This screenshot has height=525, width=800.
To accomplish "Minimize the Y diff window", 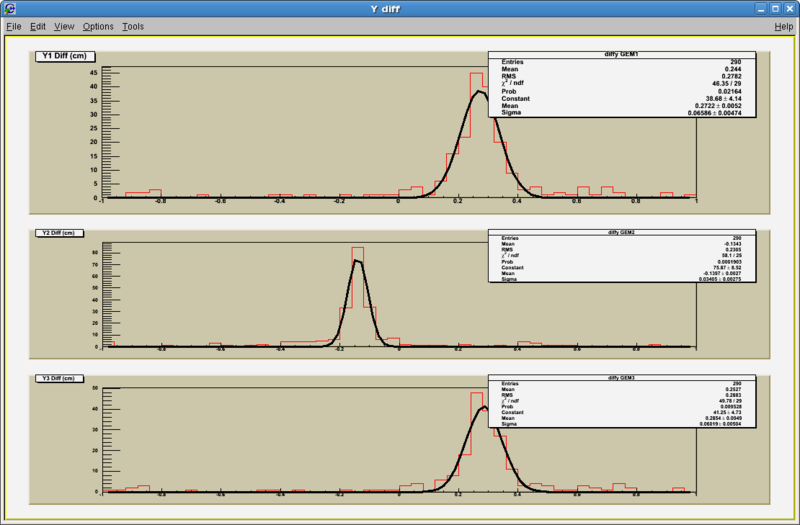I will tap(761, 9).
